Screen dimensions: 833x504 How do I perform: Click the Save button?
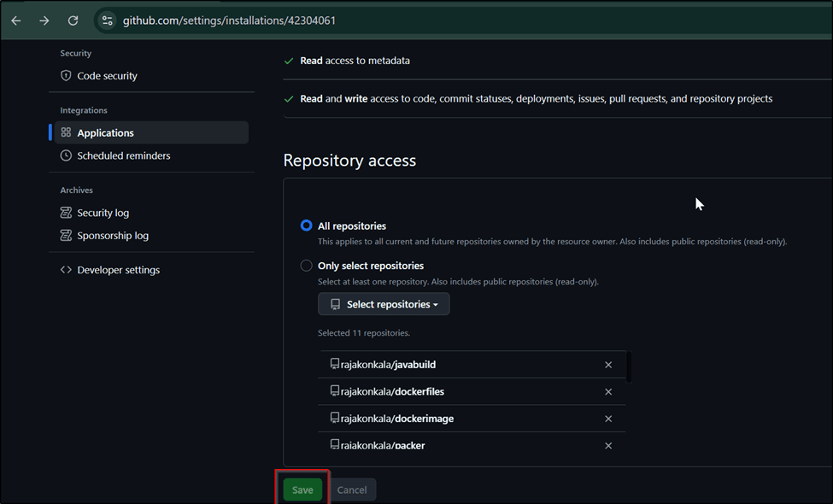(302, 489)
